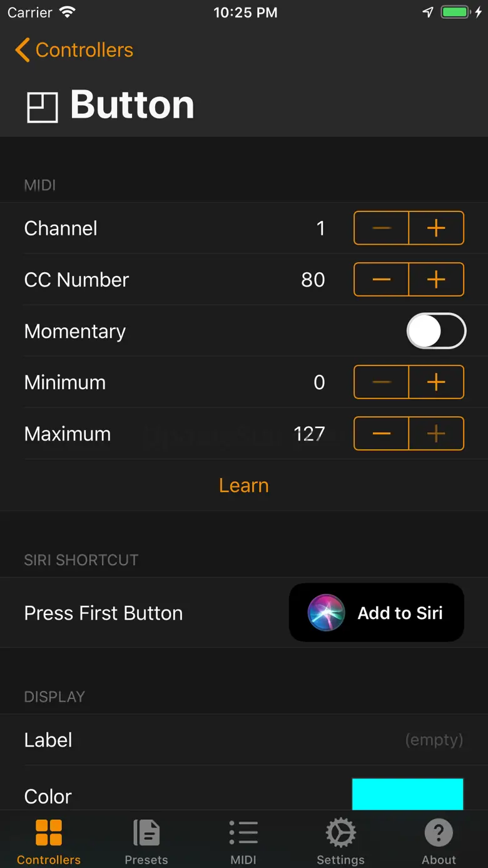
Task: Tap the battery indicator in status bar
Action: pos(454,13)
